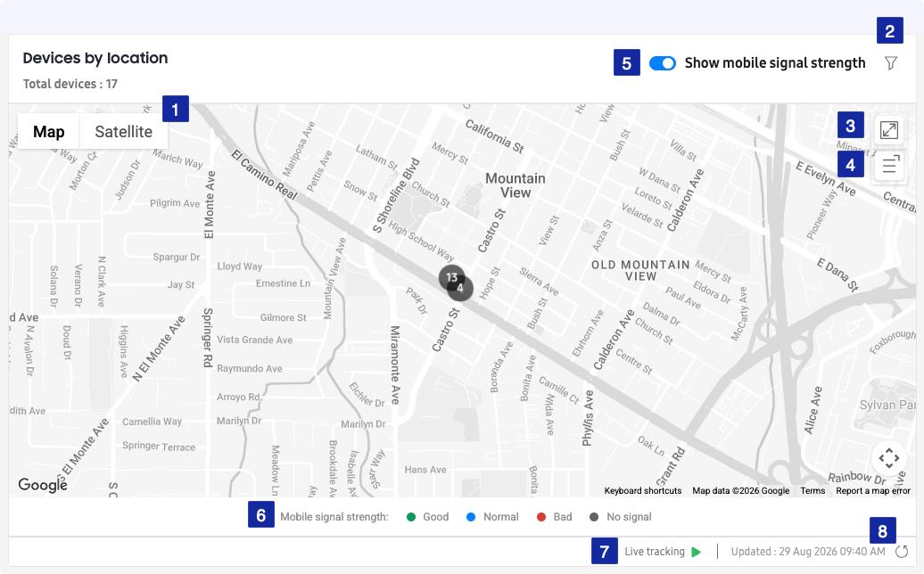Viewport: 924px width, 574px height.
Task: Click the "Mobile signal strength:" legend label
Action: 334,517
